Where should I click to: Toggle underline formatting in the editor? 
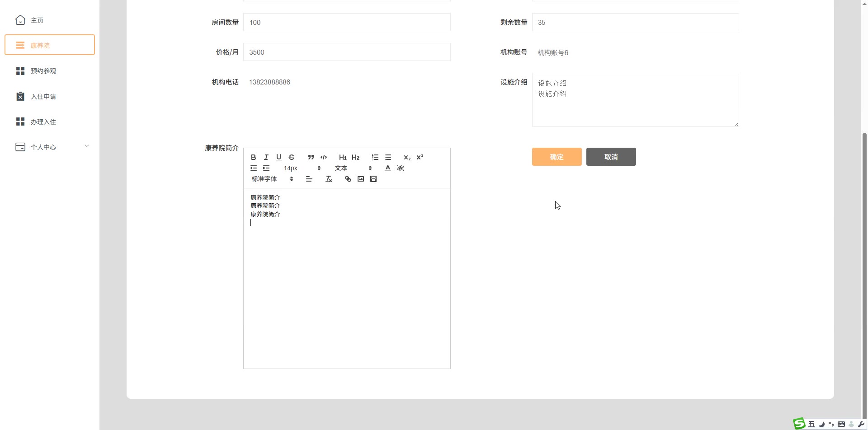click(279, 157)
